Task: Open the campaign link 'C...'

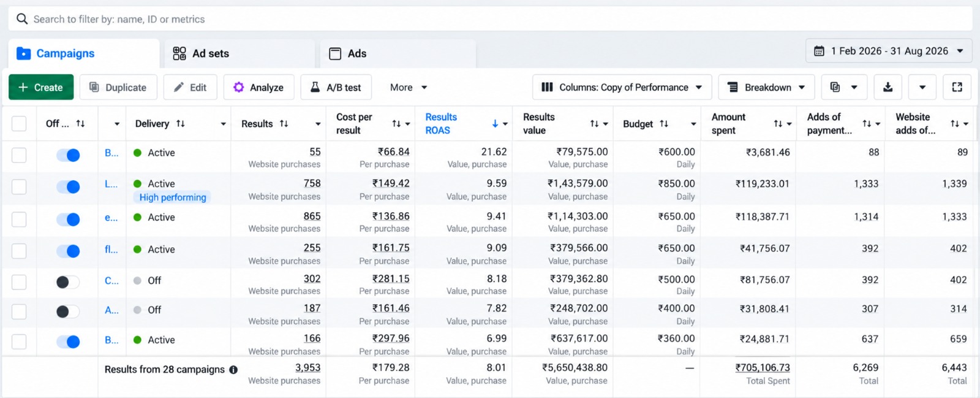Action: point(111,280)
